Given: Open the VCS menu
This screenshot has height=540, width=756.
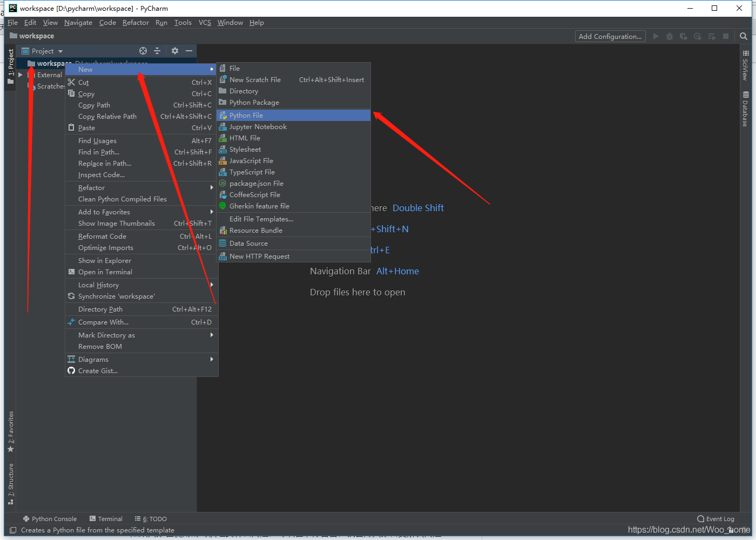Looking at the screenshot, I should 205,23.
